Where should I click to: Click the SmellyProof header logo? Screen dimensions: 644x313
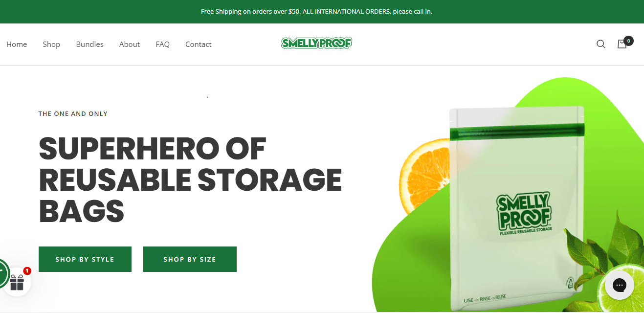[x=316, y=44]
